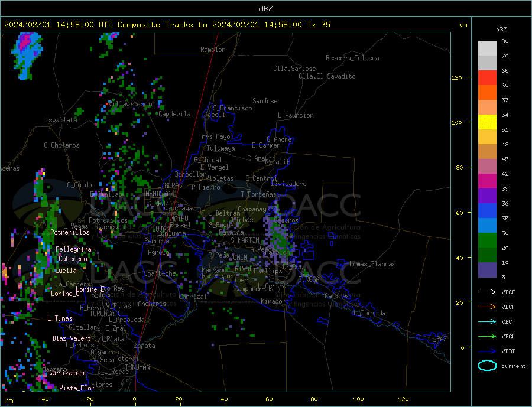This screenshot has width=532, height=407.
Task: Click the 'Uspallata' place label
Action: 61,120
